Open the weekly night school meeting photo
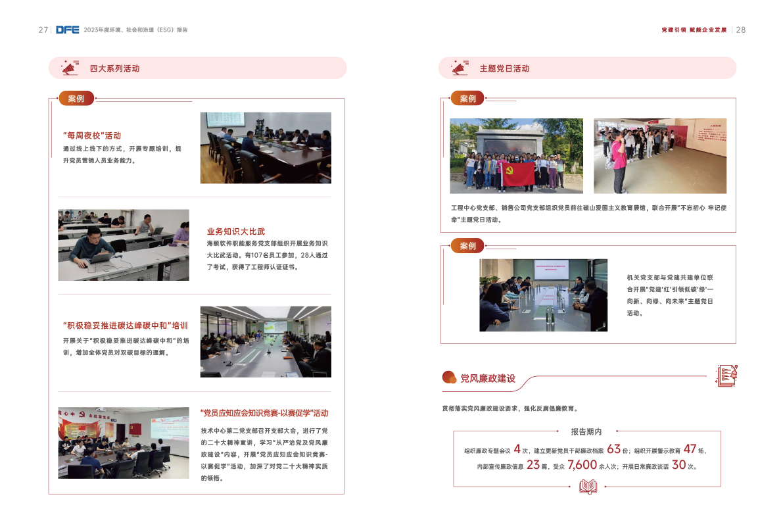This screenshot has height=532, width=783. click(265, 148)
